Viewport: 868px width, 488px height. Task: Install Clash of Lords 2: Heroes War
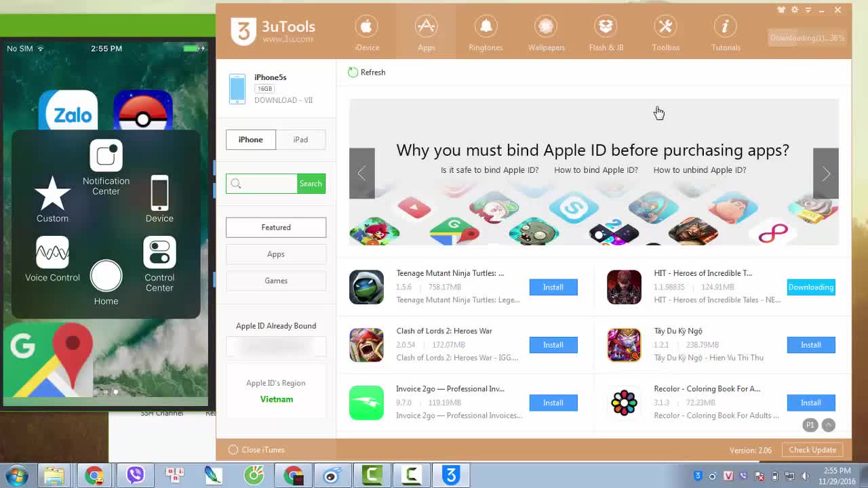(553, 345)
